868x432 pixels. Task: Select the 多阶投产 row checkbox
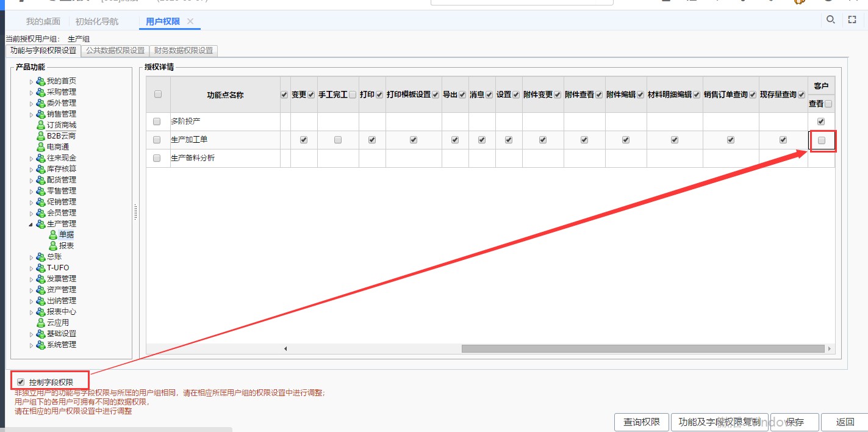coord(157,121)
